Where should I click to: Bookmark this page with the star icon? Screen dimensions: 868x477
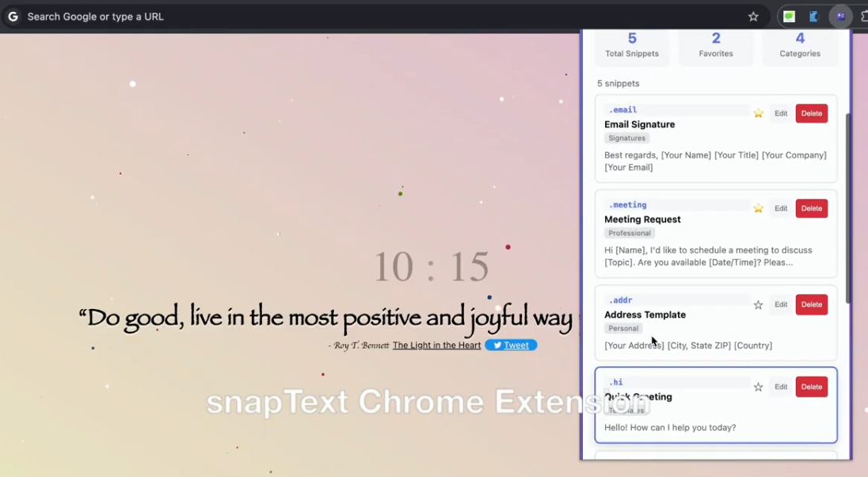click(x=753, y=17)
